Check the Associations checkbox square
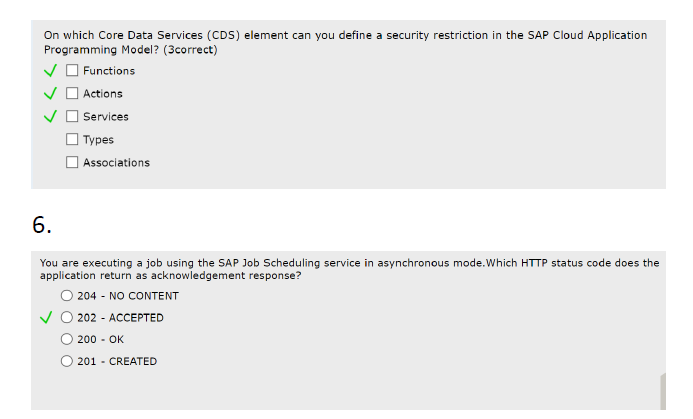The height and width of the screenshot is (419, 693). pyautogui.click(x=72, y=162)
